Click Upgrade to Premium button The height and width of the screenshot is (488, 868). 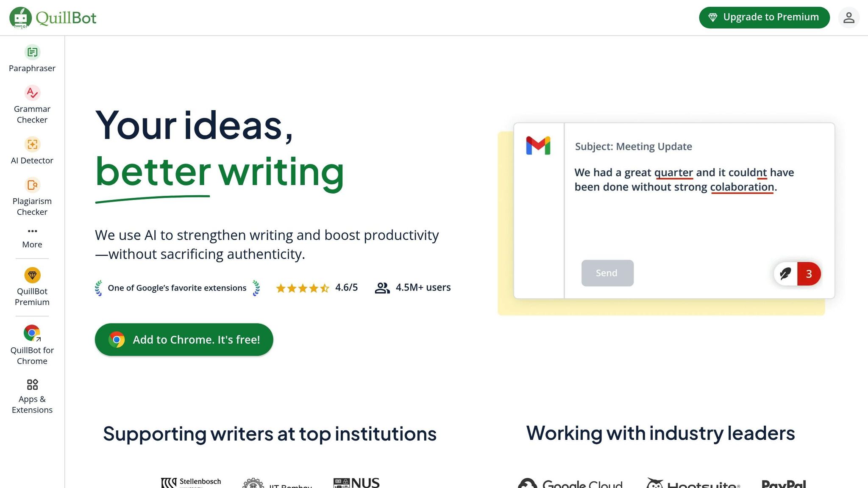764,18
